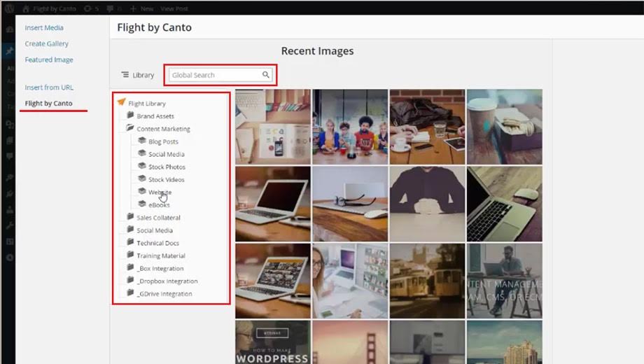Collapse the Content Marketing open folder
The width and height of the screenshot is (644, 364).
pos(130,129)
